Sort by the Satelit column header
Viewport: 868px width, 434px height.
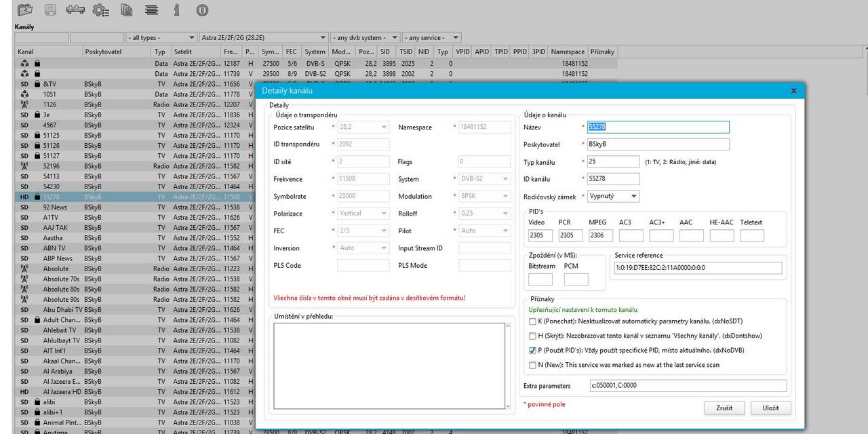point(195,52)
